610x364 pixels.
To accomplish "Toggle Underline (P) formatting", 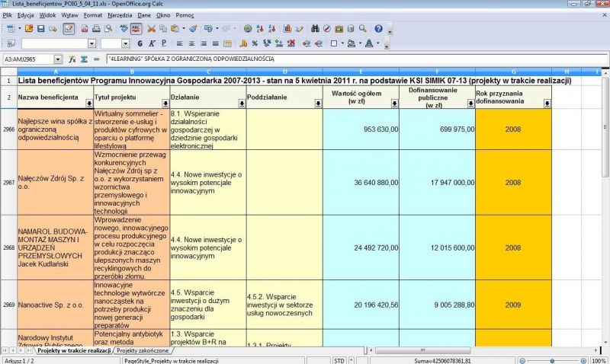I will click(x=164, y=43).
